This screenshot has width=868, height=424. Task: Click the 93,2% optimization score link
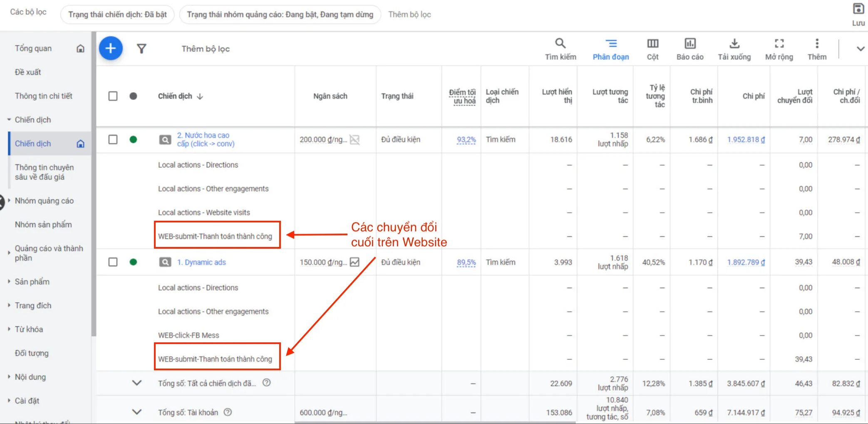pos(466,140)
